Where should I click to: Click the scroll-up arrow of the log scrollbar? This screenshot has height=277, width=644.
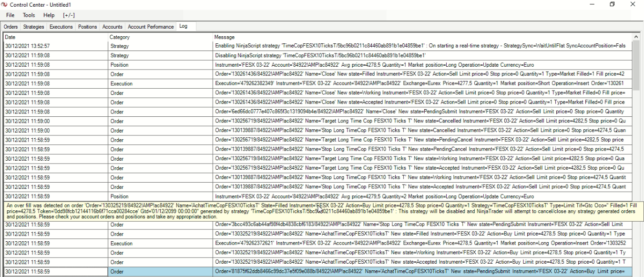[x=637, y=37]
